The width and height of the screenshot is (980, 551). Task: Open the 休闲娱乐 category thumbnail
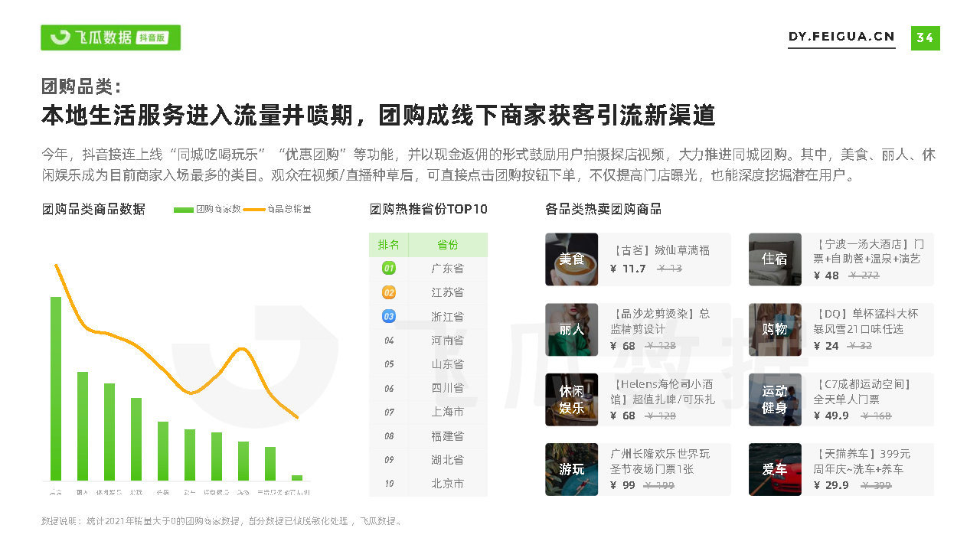click(571, 399)
